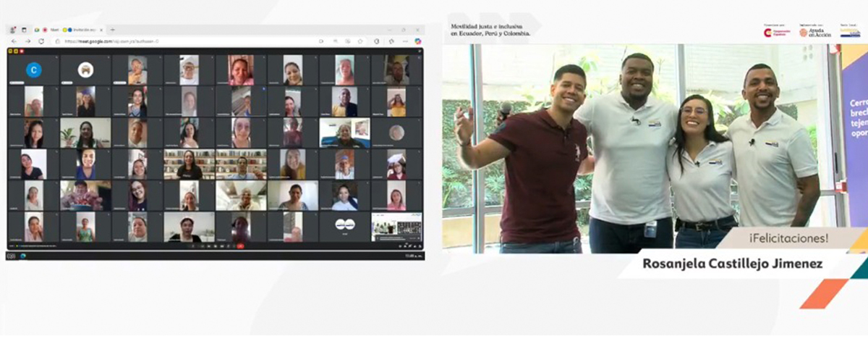
Task: Click the name Rosanjela Castillejo Jimenez
Action: (732, 264)
